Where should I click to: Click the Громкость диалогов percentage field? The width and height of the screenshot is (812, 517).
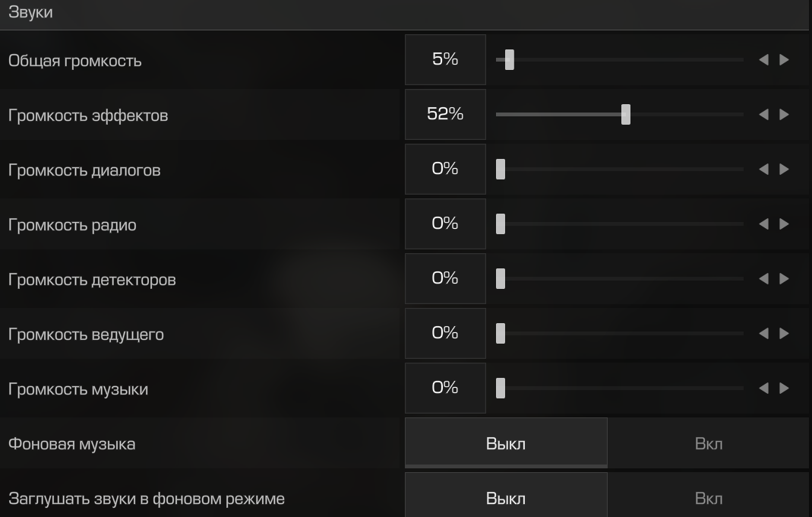[445, 170]
